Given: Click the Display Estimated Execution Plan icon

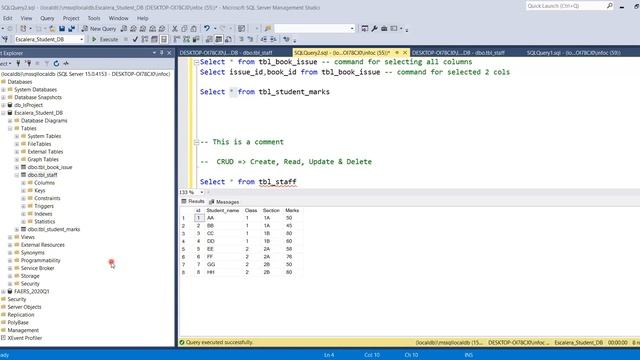Looking at the screenshot, I should coord(145,39).
